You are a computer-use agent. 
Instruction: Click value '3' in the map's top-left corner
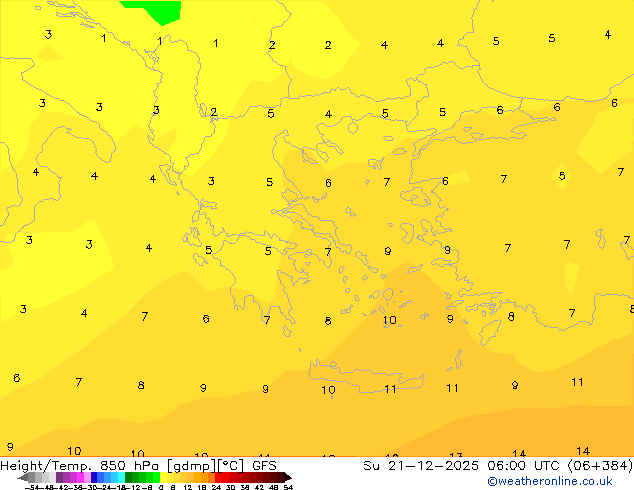pos(48,34)
